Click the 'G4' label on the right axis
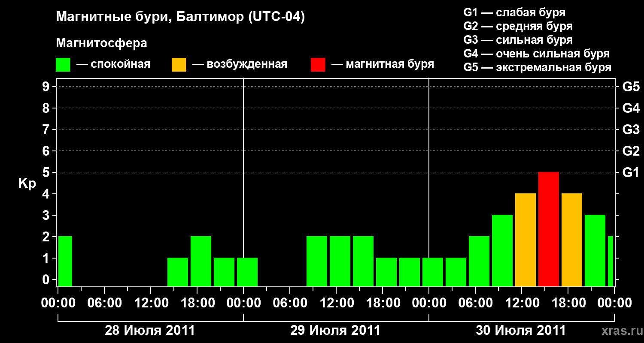The width and height of the screenshot is (644, 343). [x=631, y=108]
